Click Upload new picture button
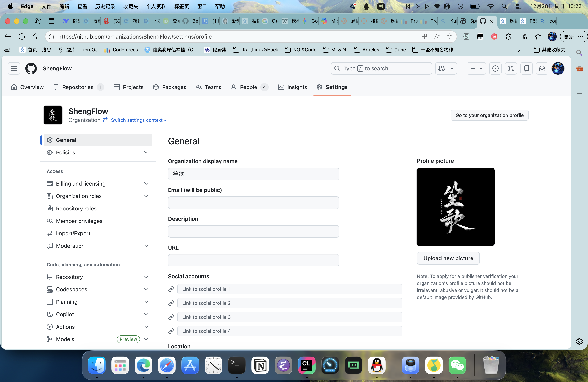Viewport: 588px width, 382px height. click(x=448, y=258)
